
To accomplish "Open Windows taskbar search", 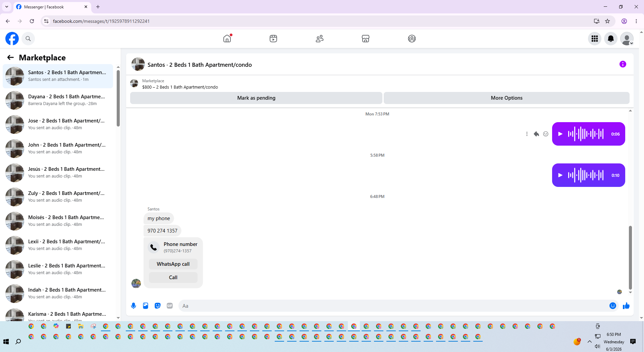I will (x=18, y=342).
